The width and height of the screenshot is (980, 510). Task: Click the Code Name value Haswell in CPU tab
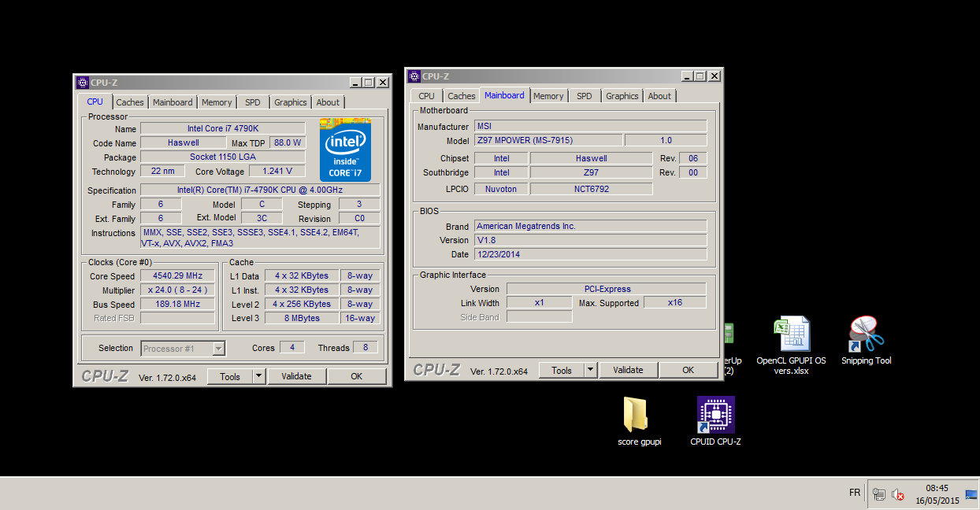click(x=184, y=142)
